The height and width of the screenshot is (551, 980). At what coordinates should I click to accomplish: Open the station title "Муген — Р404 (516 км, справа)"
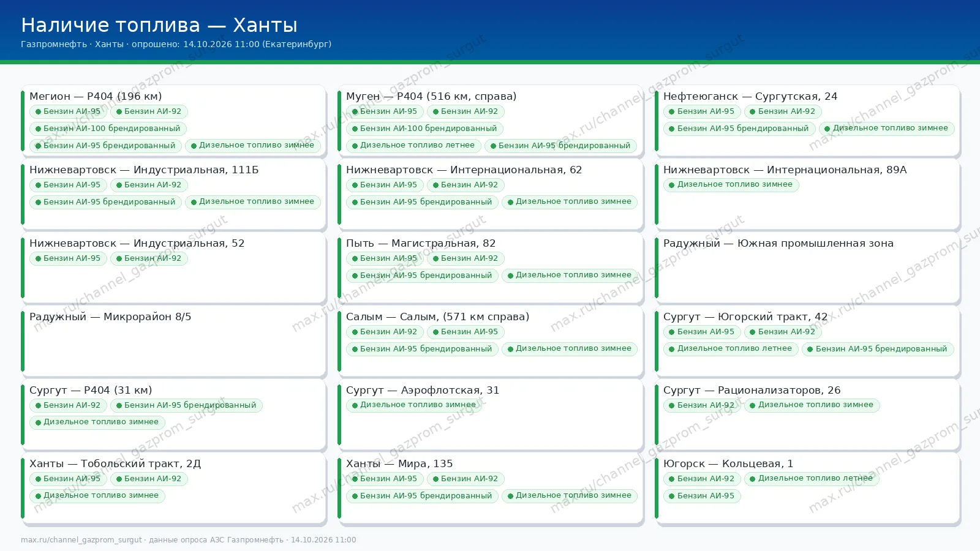click(431, 96)
